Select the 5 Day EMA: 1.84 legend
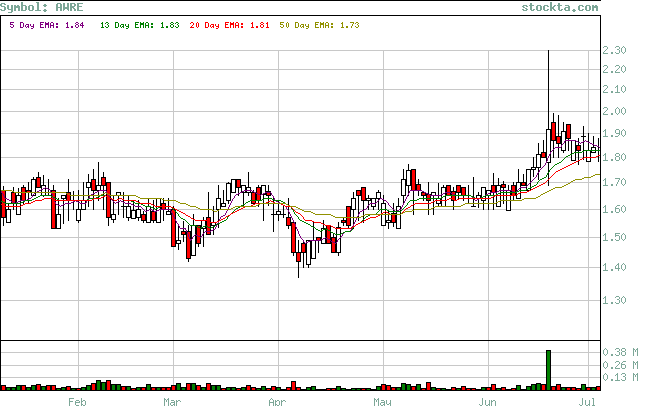 [x=47, y=25]
